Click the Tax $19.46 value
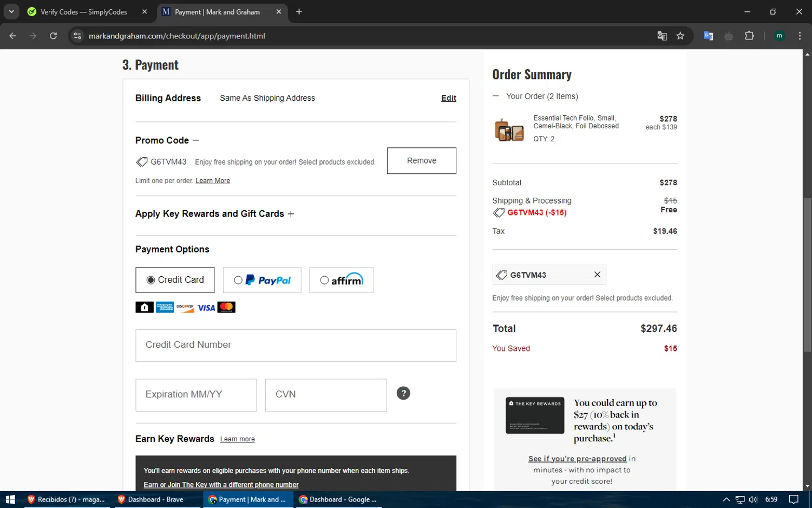This screenshot has width=812, height=508. tap(665, 231)
